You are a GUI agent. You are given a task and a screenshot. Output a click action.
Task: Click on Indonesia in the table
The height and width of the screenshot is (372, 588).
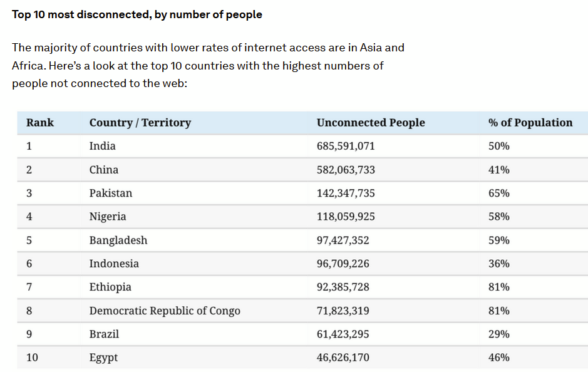pos(114,264)
